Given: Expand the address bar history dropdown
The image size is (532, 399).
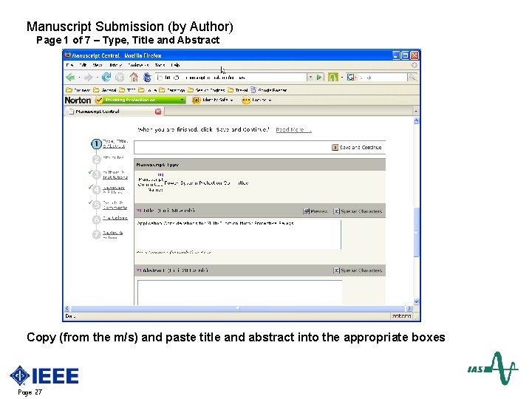Looking at the screenshot, I should click(x=310, y=78).
